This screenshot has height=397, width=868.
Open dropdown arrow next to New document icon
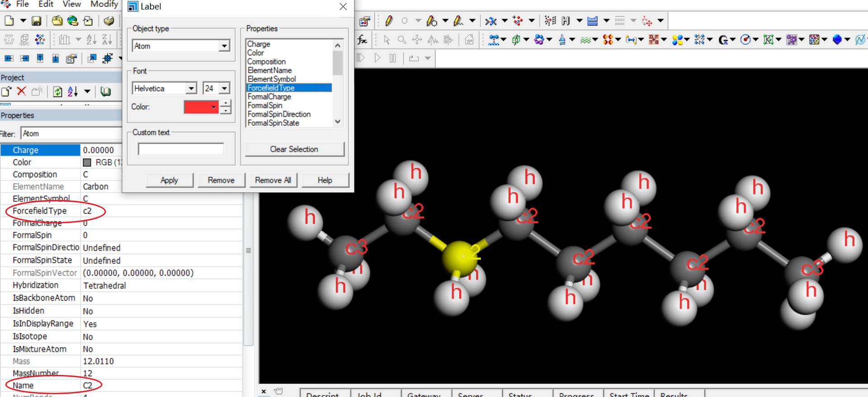click(23, 21)
